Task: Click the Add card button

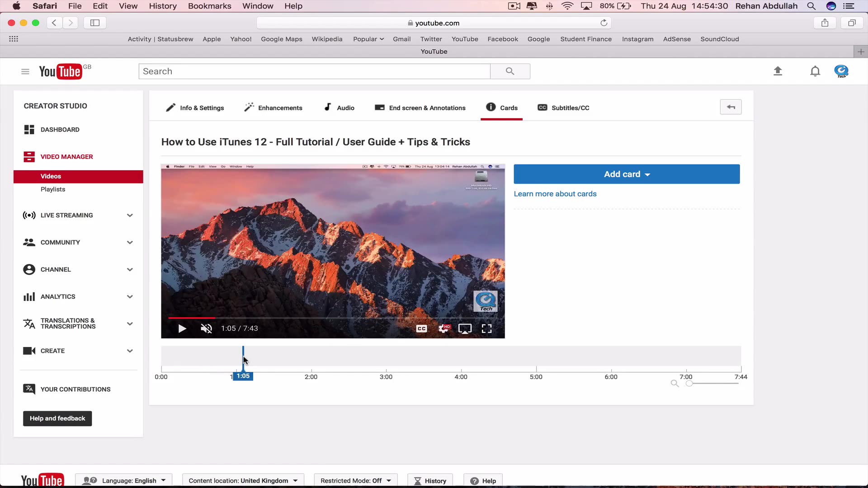Action: tap(626, 174)
